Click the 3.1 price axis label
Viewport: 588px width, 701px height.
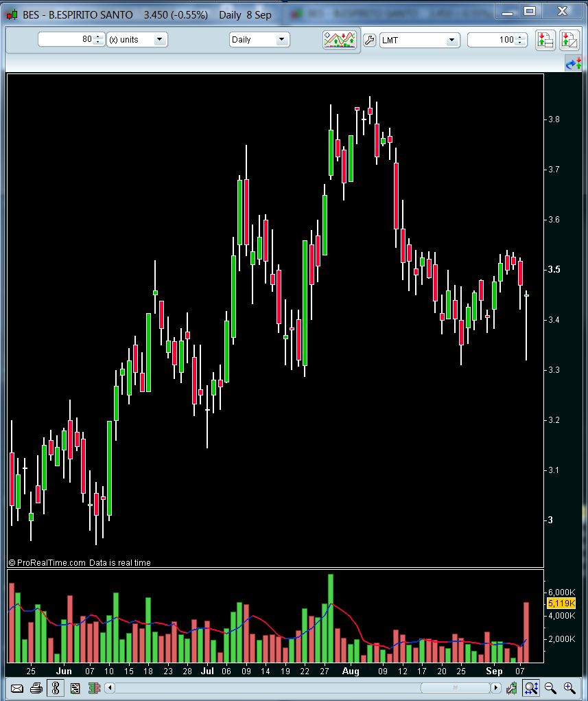click(x=554, y=470)
